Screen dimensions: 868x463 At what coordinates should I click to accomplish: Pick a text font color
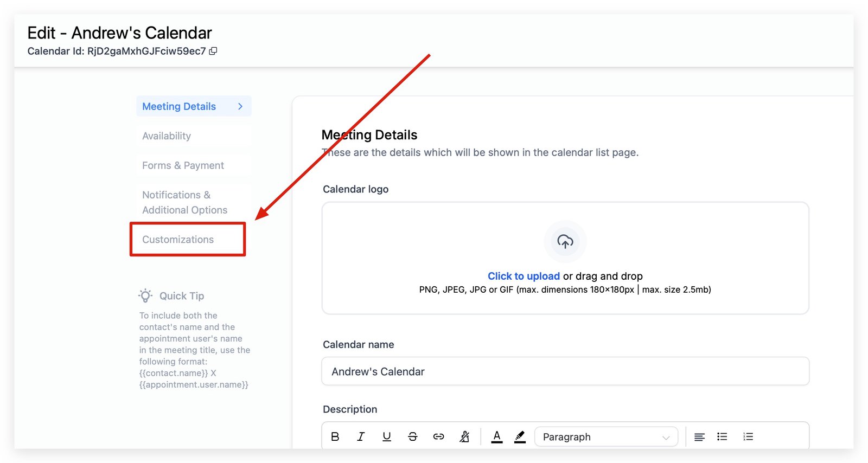click(x=496, y=437)
